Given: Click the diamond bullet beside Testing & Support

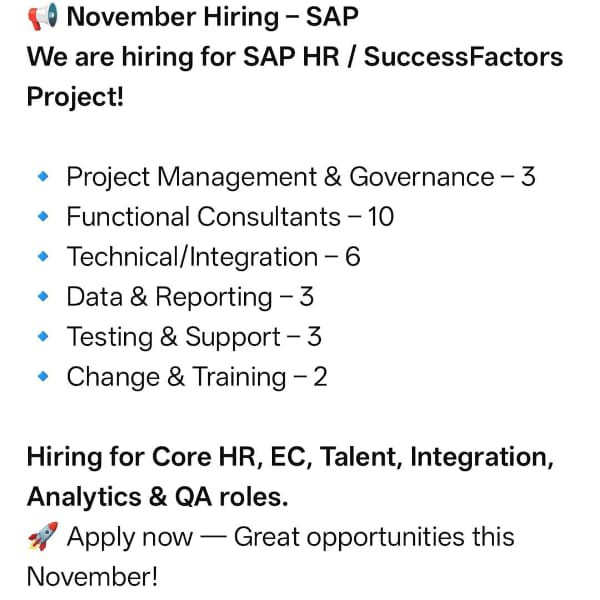Looking at the screenshot, I should [42, 337].
